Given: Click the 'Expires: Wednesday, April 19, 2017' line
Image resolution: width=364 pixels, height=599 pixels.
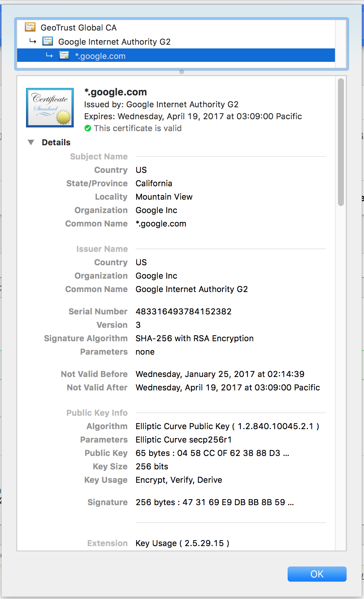Looking at the screenshot, I should click(x=193, y=117).
